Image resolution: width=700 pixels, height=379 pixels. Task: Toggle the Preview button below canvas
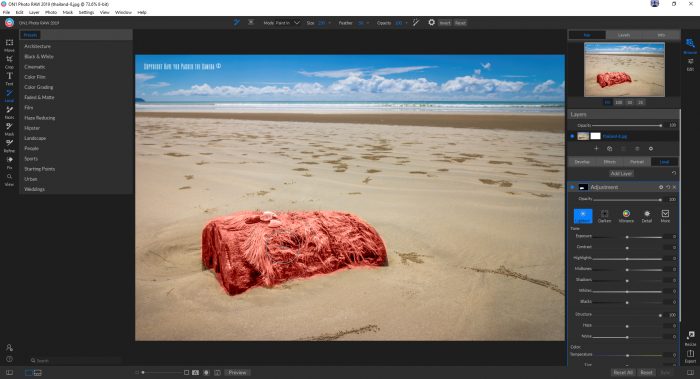237,372
